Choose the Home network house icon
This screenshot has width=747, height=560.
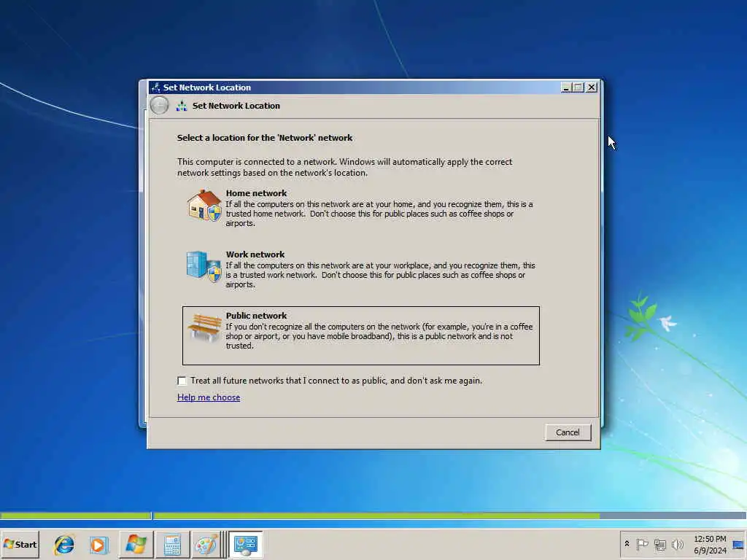(x=204, y=205)
